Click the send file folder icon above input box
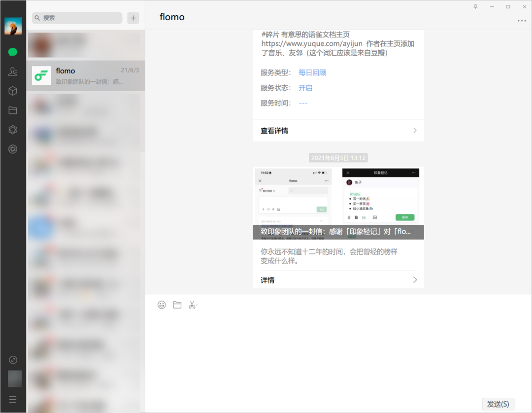The height and width of the screenshot is (413, 532). pos(177,305)
